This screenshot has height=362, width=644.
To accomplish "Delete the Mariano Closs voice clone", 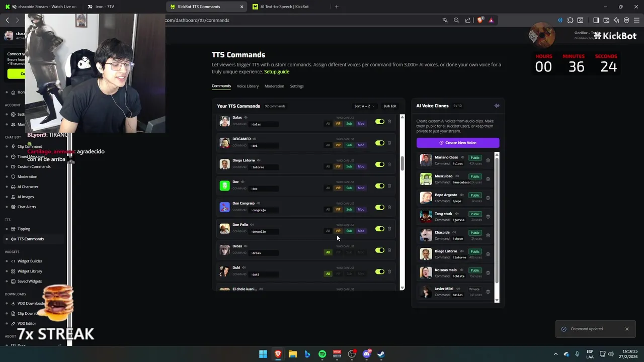I will pyautogui.click(x=488, y=160).
